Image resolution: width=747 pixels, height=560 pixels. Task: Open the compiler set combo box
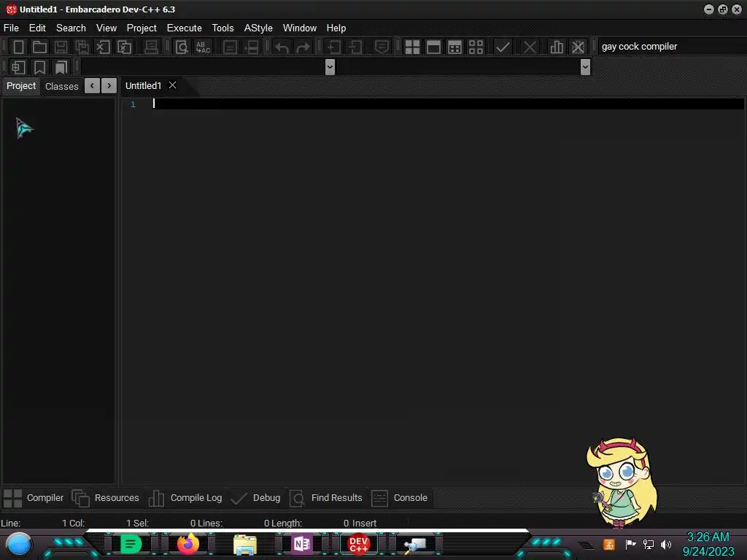click(672, 47)
